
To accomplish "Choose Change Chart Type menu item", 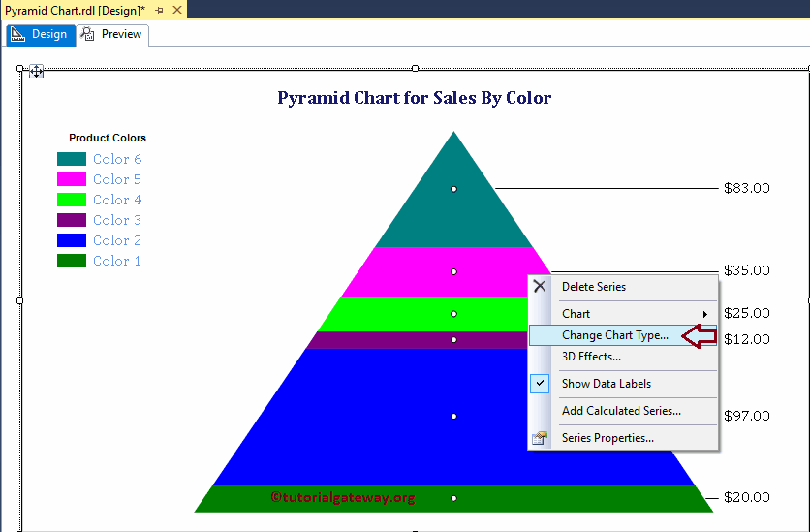I will click(623, 335).
